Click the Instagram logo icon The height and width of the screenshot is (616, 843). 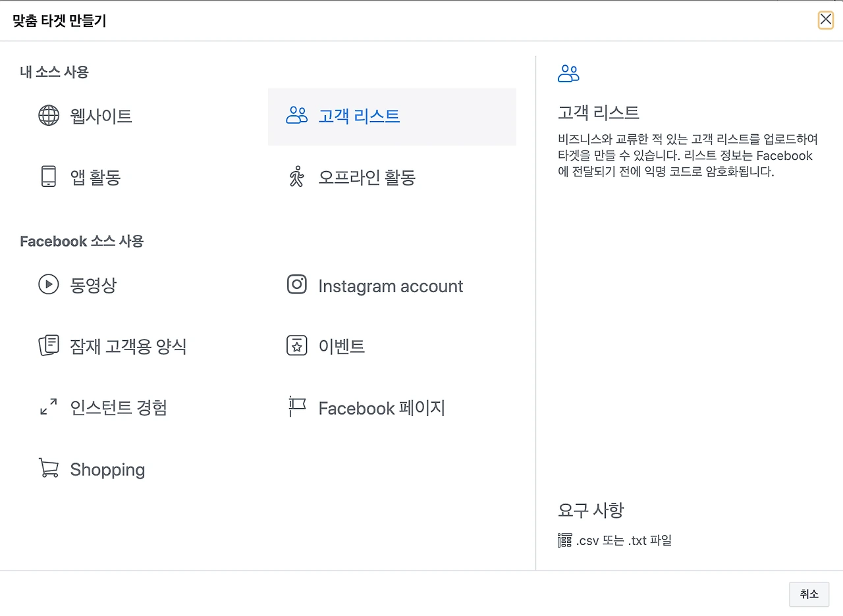tap(297, 284)
